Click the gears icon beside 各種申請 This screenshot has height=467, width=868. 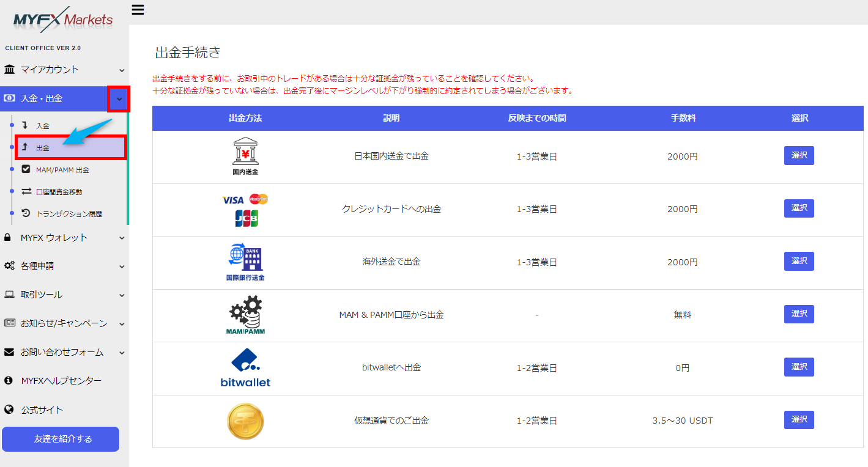click(x=9, y=266)
